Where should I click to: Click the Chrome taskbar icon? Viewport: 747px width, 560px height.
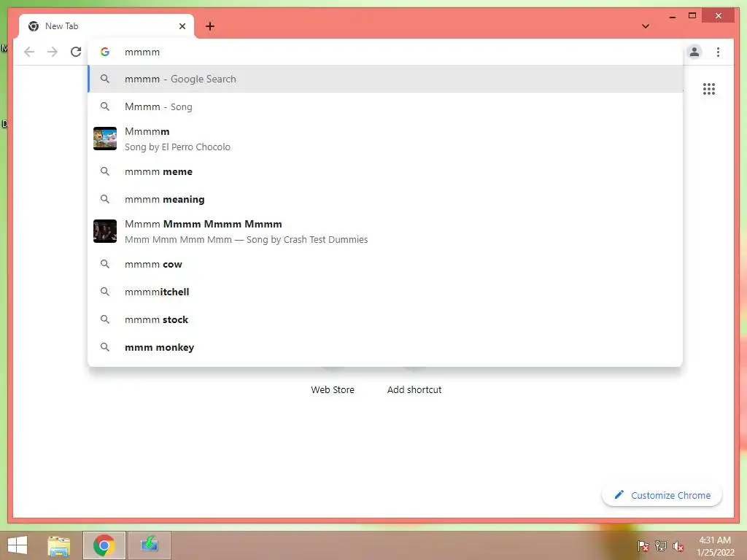point(104,545)
